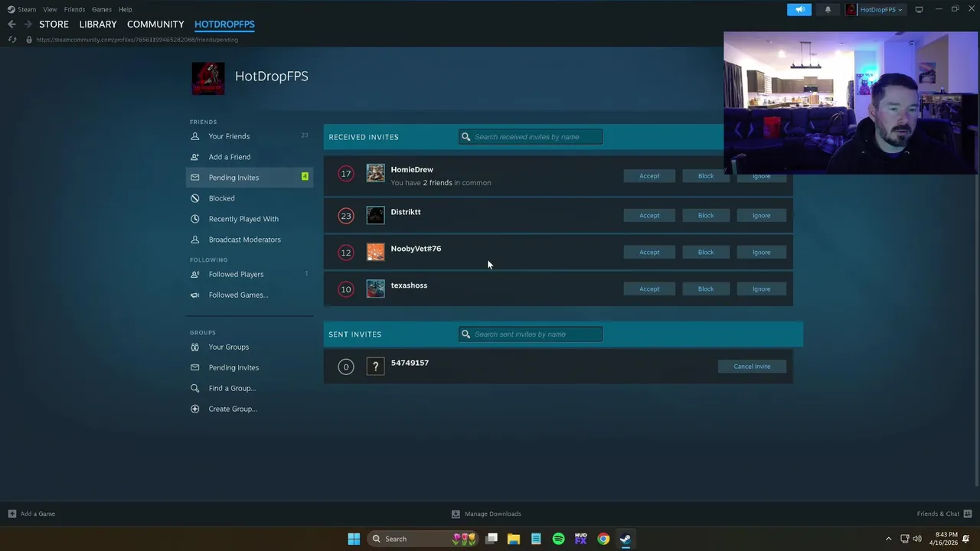Focus the search received invites field

(531, 137)
